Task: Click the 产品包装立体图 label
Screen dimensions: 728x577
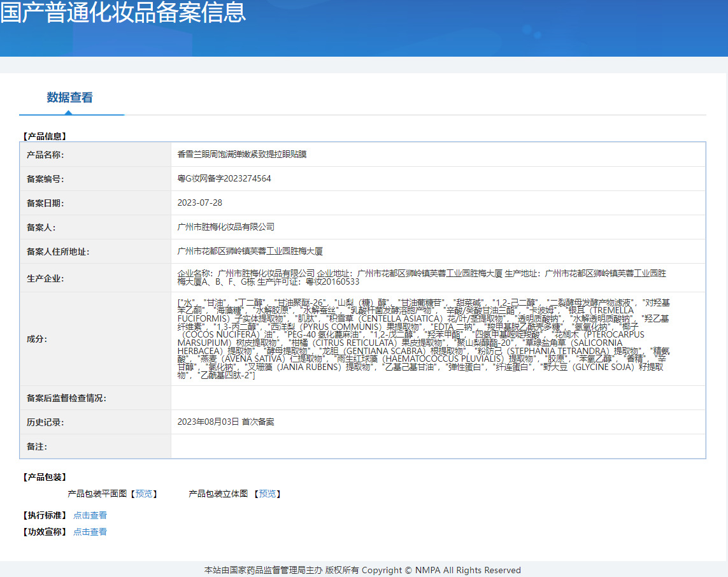Action: click(218, 494)
